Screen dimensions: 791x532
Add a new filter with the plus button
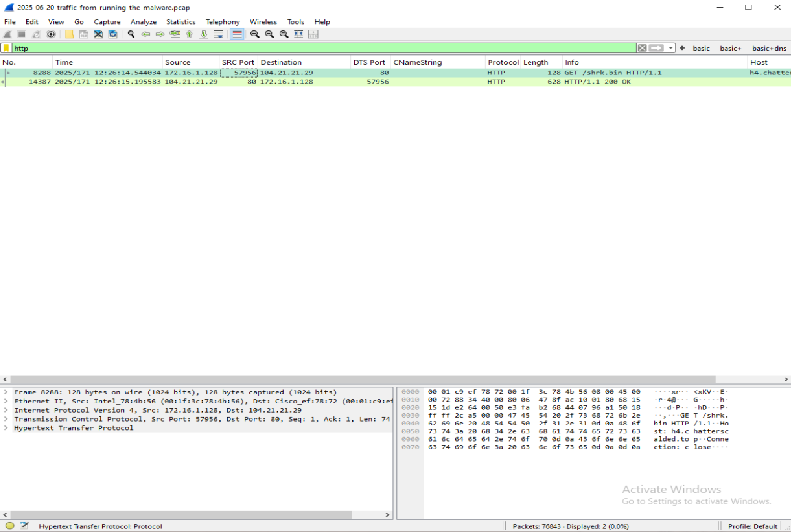pyautogui.click(x=682, y=48)
